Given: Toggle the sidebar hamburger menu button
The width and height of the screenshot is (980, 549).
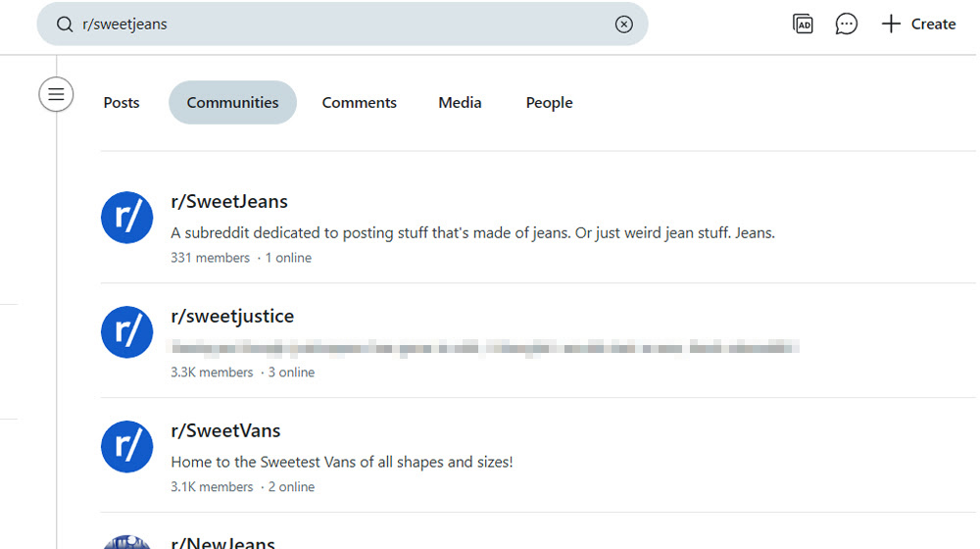Looking at the screenshot, I should (x=56, y=94).
